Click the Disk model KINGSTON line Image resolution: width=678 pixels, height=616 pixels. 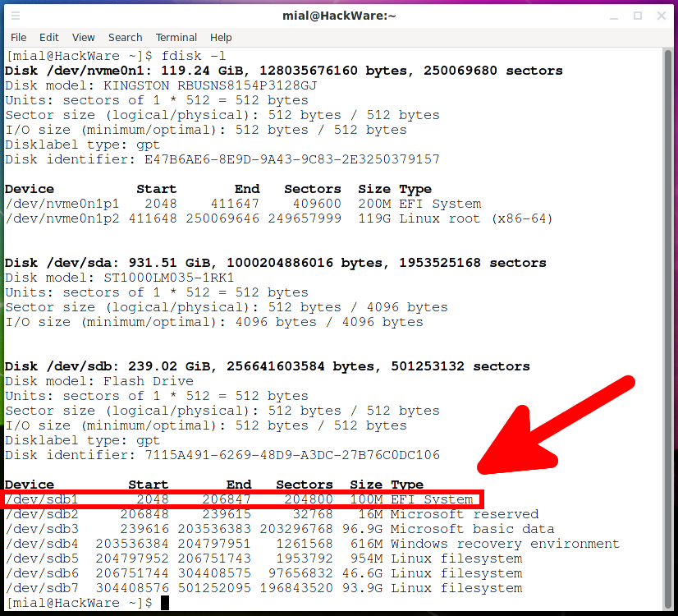coord(161,85)
